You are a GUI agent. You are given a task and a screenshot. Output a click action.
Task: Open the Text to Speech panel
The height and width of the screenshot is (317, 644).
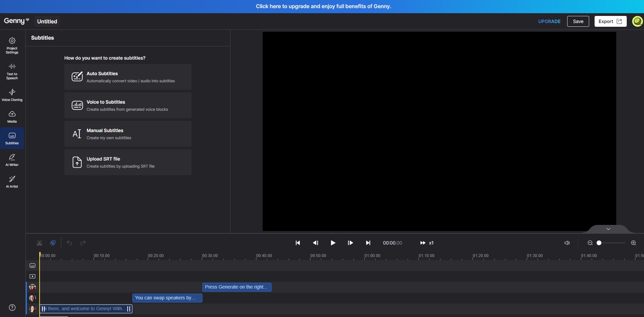12,71
